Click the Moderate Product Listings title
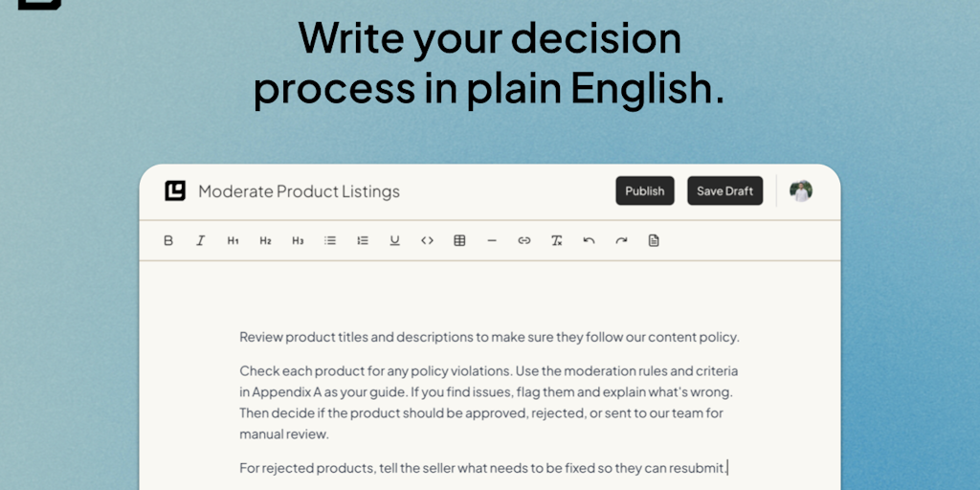The height and width of the screenshot is (490, 980). pyautogui.click(x=299, y=191)
